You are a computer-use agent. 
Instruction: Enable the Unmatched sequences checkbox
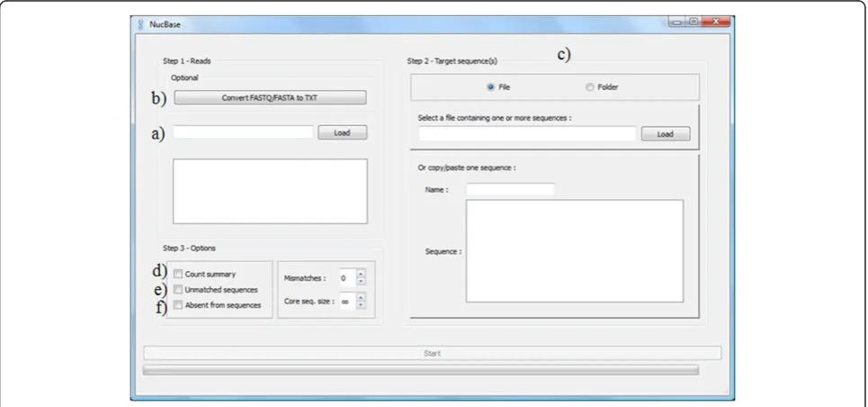coord(178,289)
